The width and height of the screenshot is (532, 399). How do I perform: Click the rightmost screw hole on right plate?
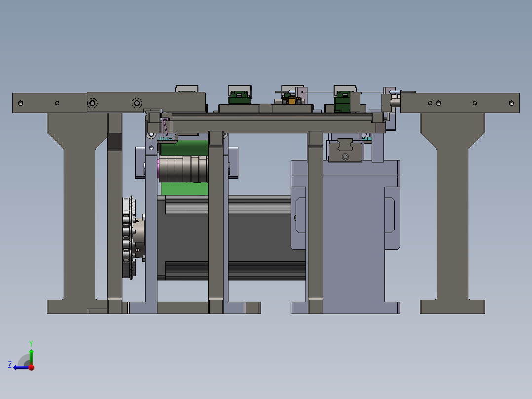pyautogui.click(x=511, y=103)
